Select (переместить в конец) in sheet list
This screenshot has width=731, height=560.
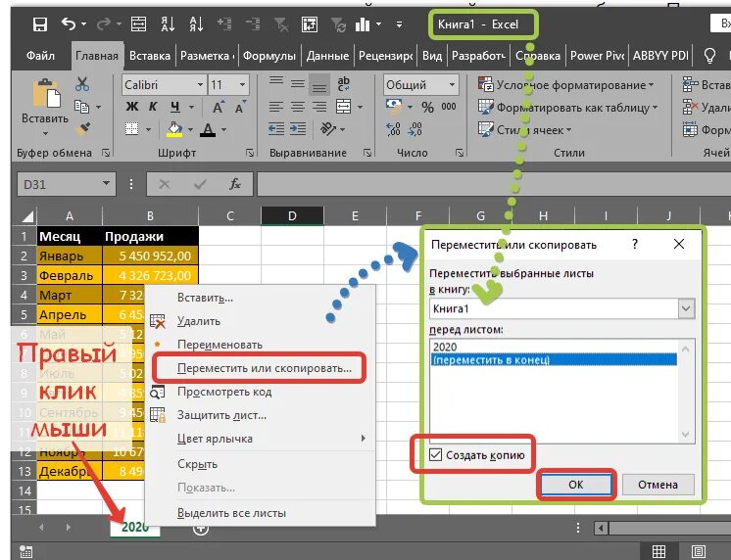click(554, 359)
